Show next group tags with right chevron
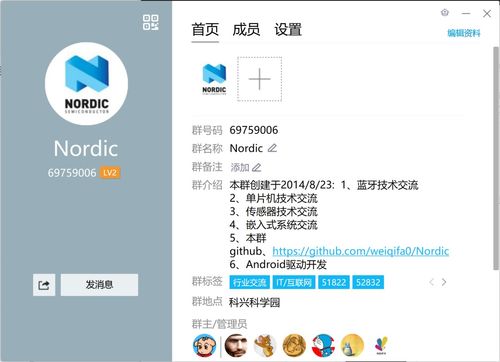Screen dimensions: 500x362 (x=444, y=282)
